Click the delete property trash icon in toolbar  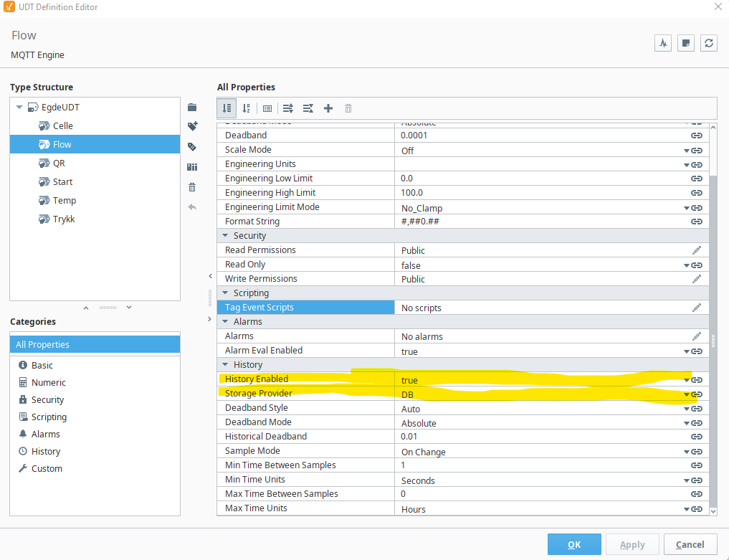coord(348,108)
